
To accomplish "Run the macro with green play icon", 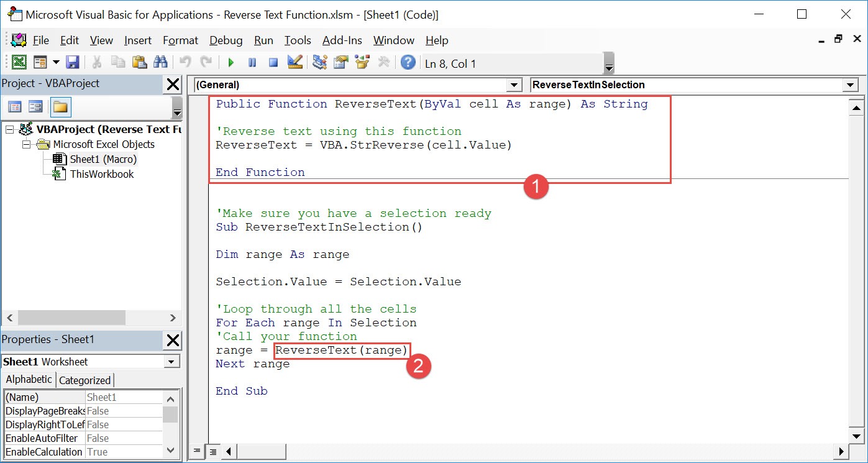I will coord(231,62).
